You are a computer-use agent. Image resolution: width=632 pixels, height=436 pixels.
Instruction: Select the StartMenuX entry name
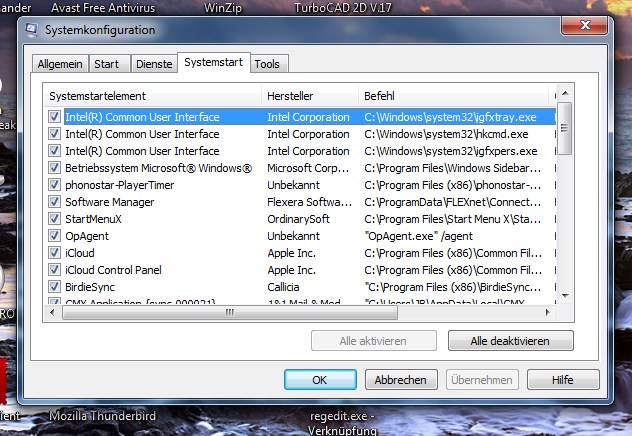93,219
